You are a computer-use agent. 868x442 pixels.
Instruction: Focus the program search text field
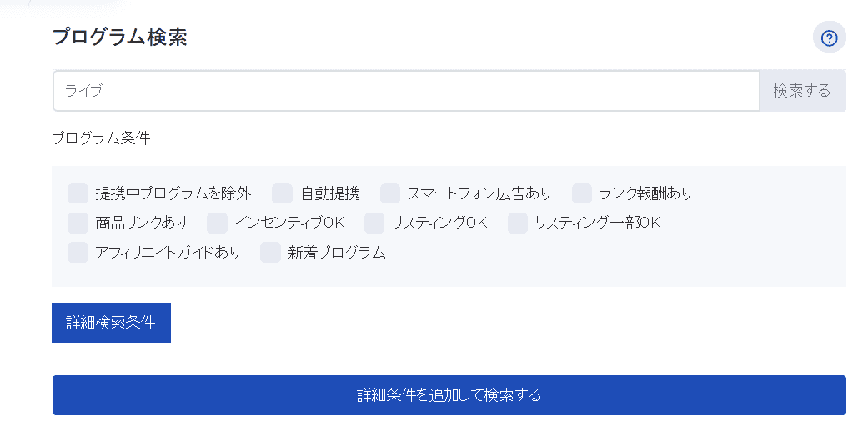point(405,91)
